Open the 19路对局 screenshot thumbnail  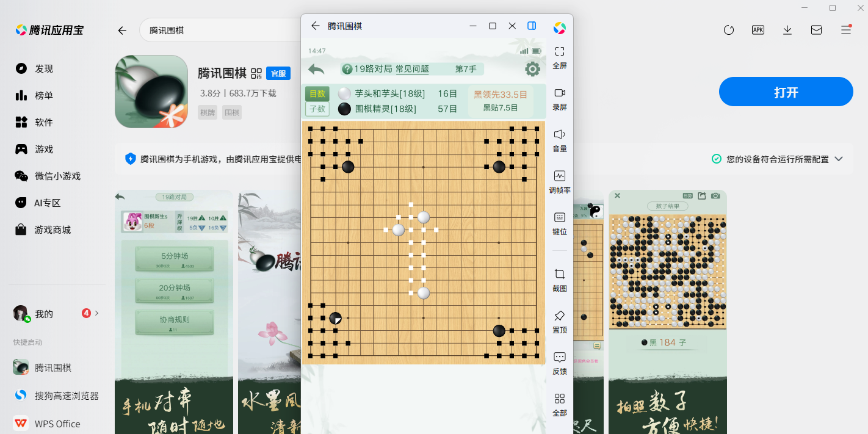click(x=174, y=311)
